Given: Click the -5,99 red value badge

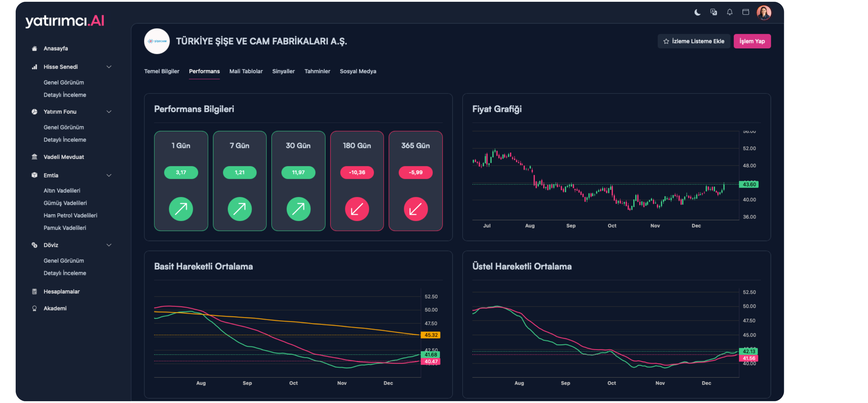Looking at the screenshot, I should coord(416,172).
